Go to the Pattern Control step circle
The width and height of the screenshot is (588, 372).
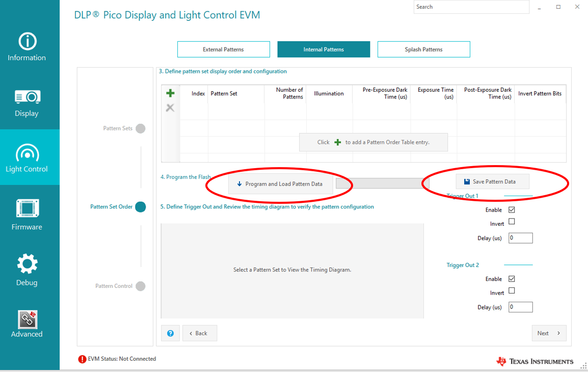click(141, 286)
